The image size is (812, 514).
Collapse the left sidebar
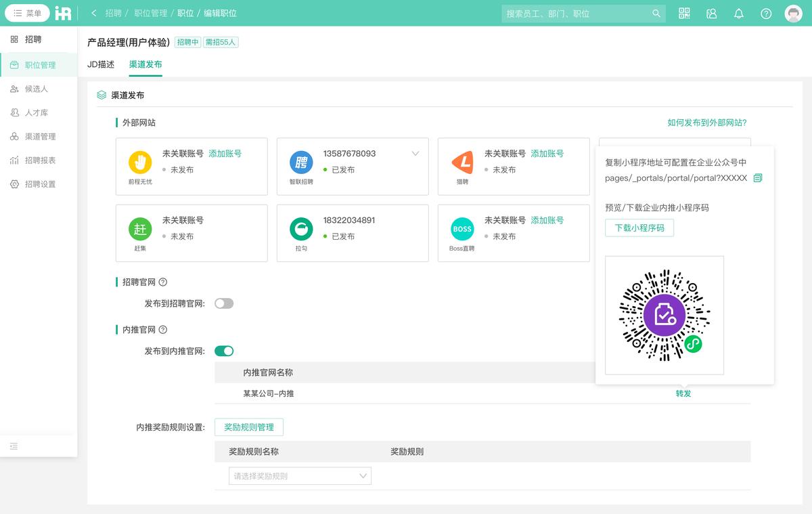pyautogui.click(x=14, y=446)
